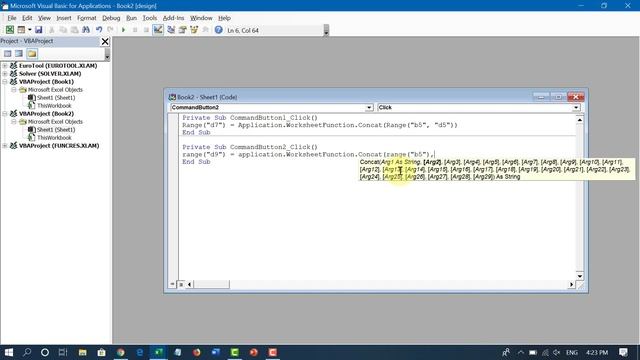This screenshot has width=640, height=360.
Task: Open the Click procedure dropdown
Action: (576, 107)
